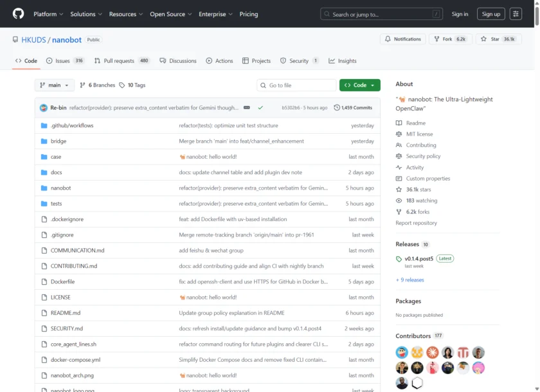Open the + 9 releases link
Viewport: 540px width, 392px height.
(411, 280)
